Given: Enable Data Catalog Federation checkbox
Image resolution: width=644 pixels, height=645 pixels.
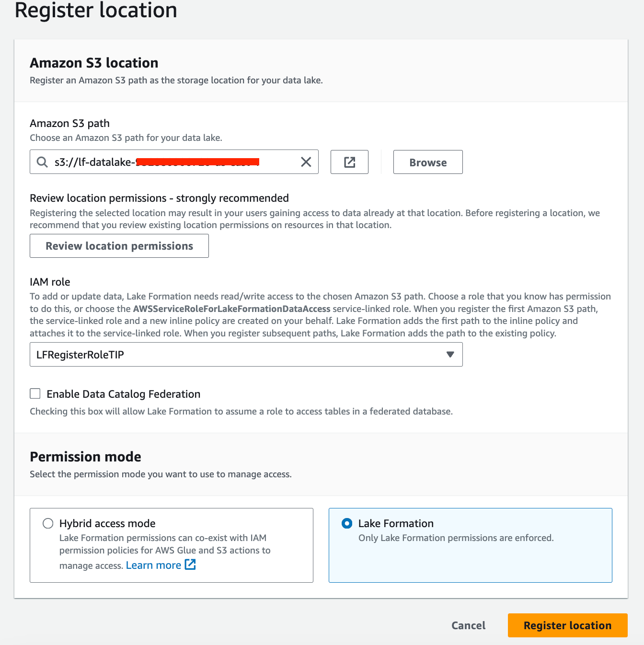Looking at the screenshot, I should coord(35,393).
